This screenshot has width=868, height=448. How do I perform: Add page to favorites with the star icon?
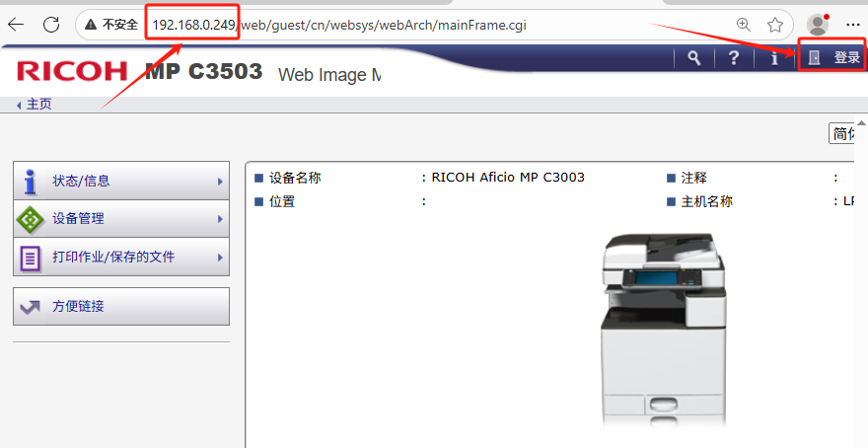click(x=775, y=24)
